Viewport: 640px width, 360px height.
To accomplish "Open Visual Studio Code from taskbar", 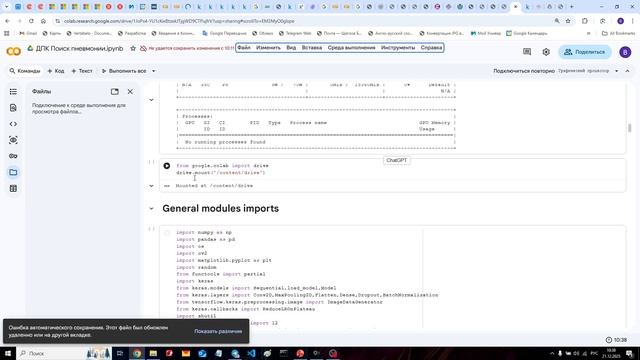I will click(x=251, y=353).
